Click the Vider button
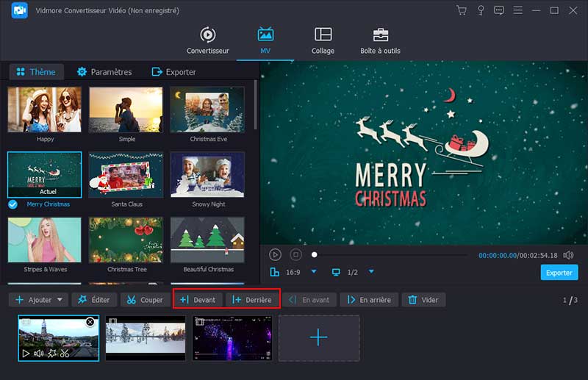This screenshot has height=380, width=588. click(x=423, y=300)
